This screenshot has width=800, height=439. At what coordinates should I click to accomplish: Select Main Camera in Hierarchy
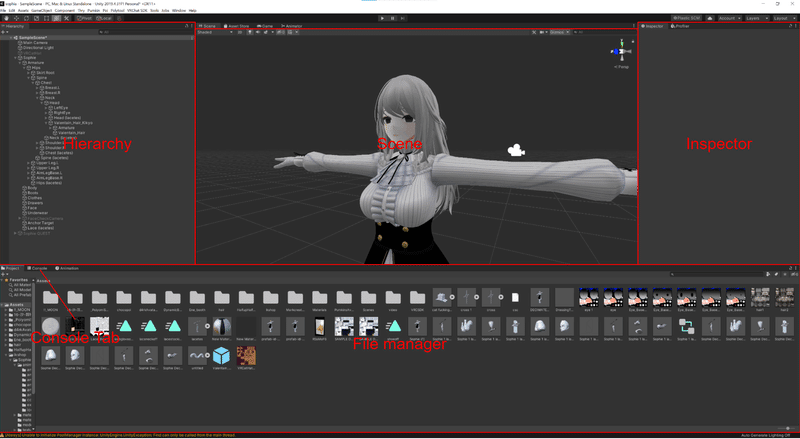click(x=35, y=43)
